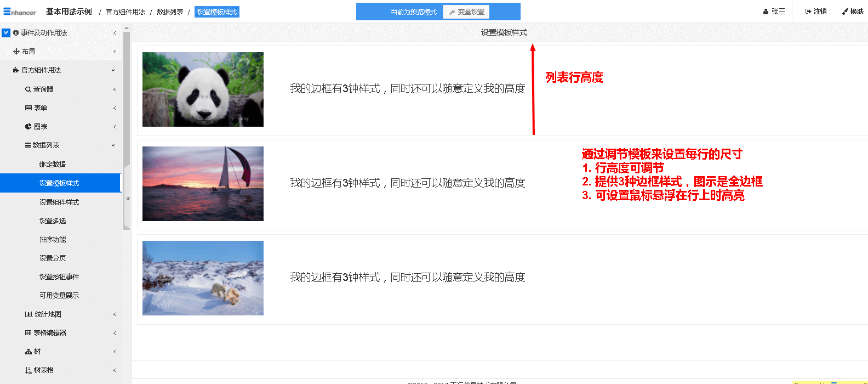Open the 设置多选 menu item
The image size is (868, 384).
(53, 221)
